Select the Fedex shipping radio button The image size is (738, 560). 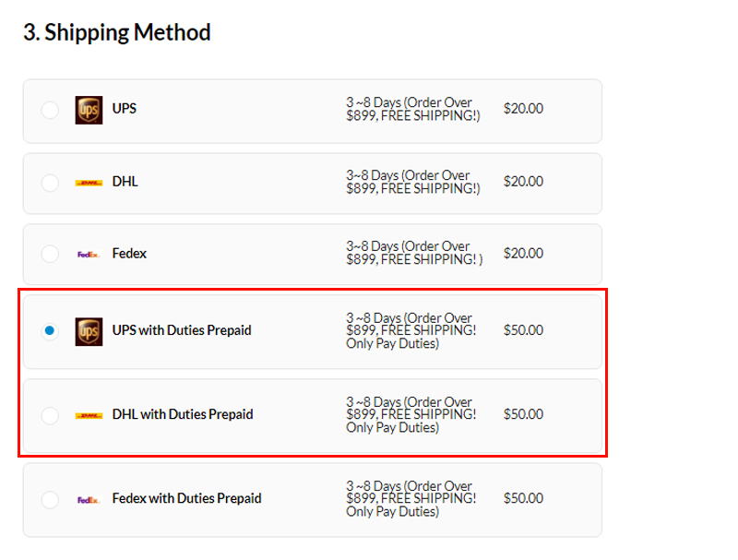click(50, 254)
